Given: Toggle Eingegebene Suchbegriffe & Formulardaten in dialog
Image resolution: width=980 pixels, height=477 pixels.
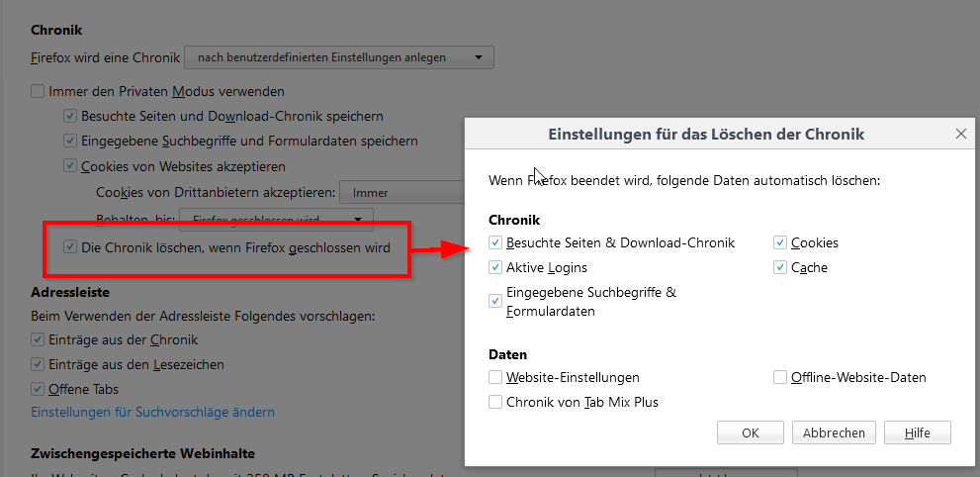Looking at the screenshot, I should [x=495, y=301].
